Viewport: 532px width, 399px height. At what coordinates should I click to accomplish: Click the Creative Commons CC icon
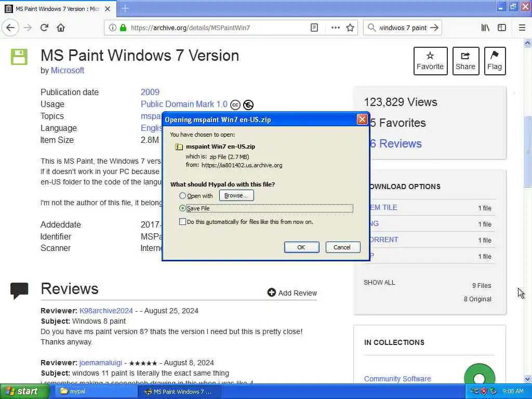[x=235, y=105]
